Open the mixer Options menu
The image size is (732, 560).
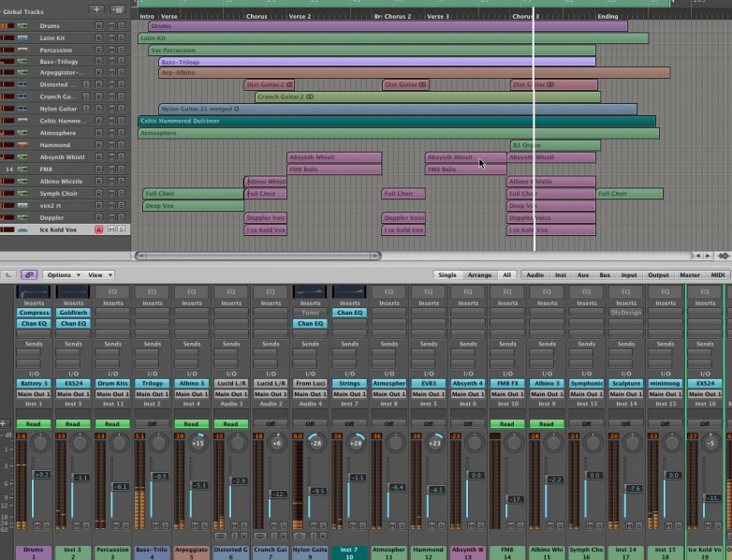tap(63, 274)
